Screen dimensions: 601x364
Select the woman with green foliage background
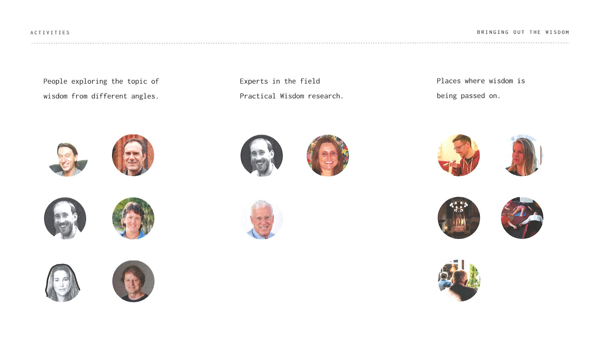click(x=133, y=218)
